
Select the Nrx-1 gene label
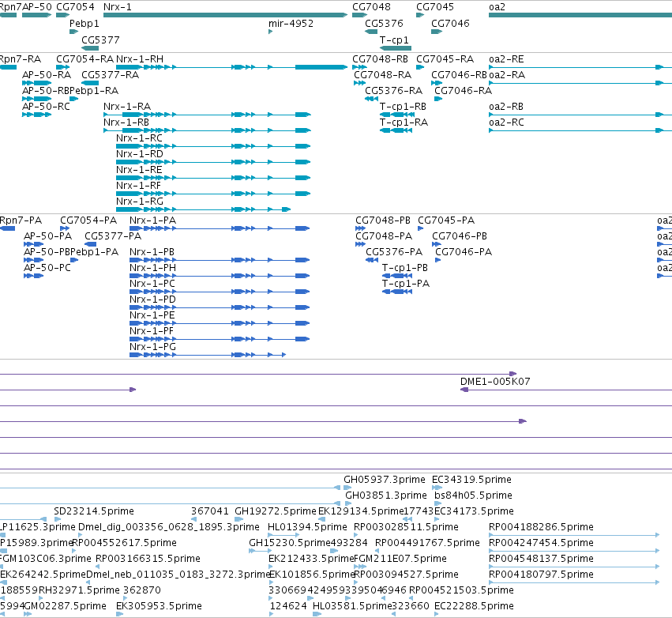point(118,7)
